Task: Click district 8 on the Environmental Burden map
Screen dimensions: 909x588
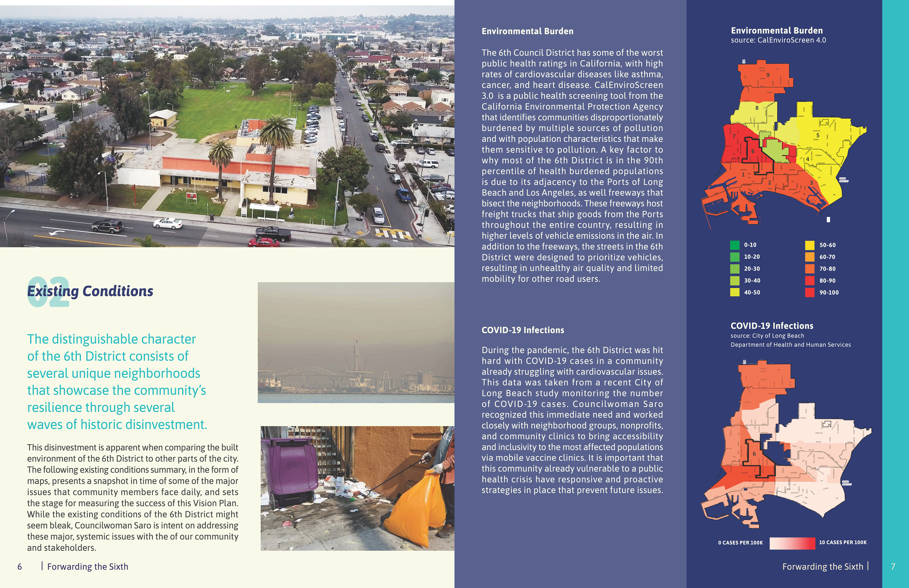Action: (x=757, y=108)
